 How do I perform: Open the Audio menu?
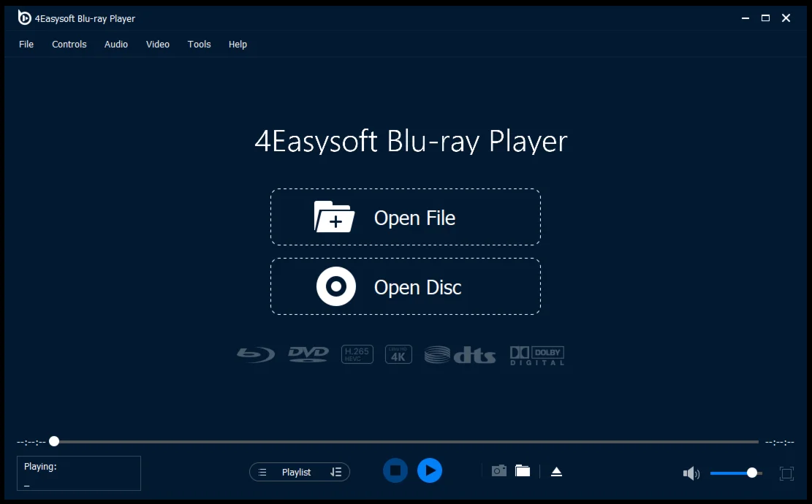(x=116, y=45)
